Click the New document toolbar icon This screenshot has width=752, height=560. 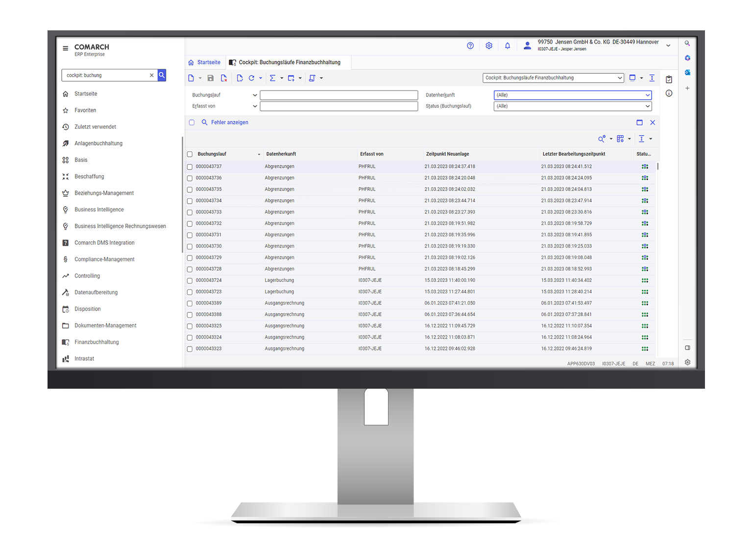tap(191, 78)
